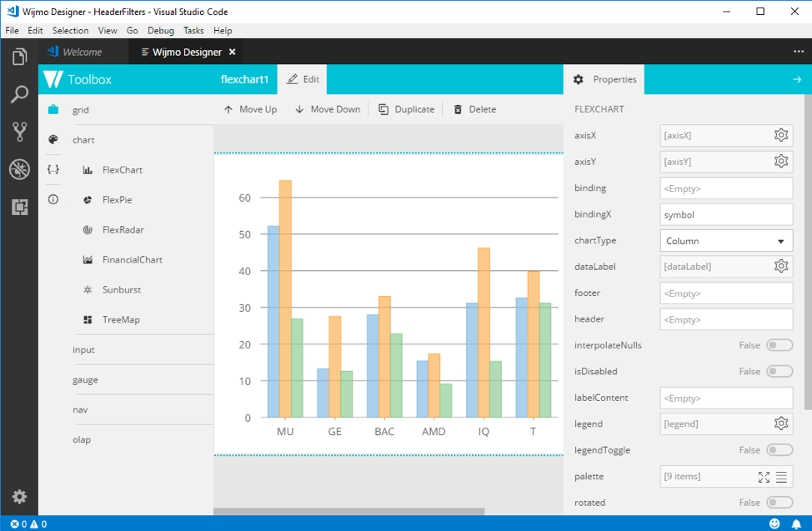Open the Selection menu

coord(70,31)
